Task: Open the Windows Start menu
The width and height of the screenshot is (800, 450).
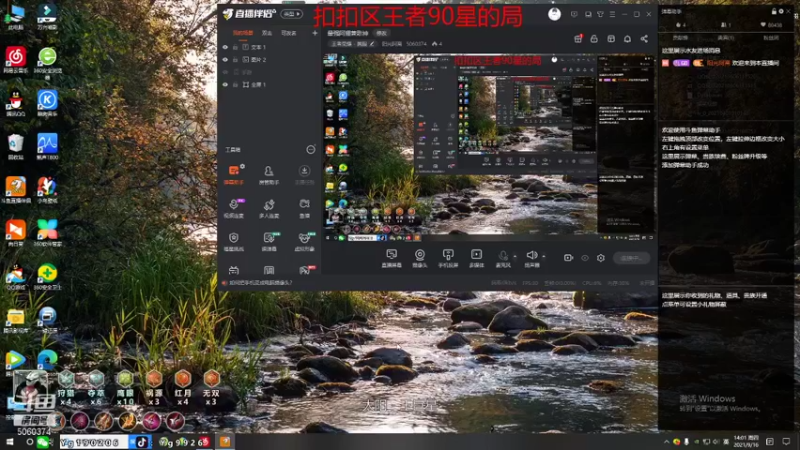Action: (x=9, y=442)
